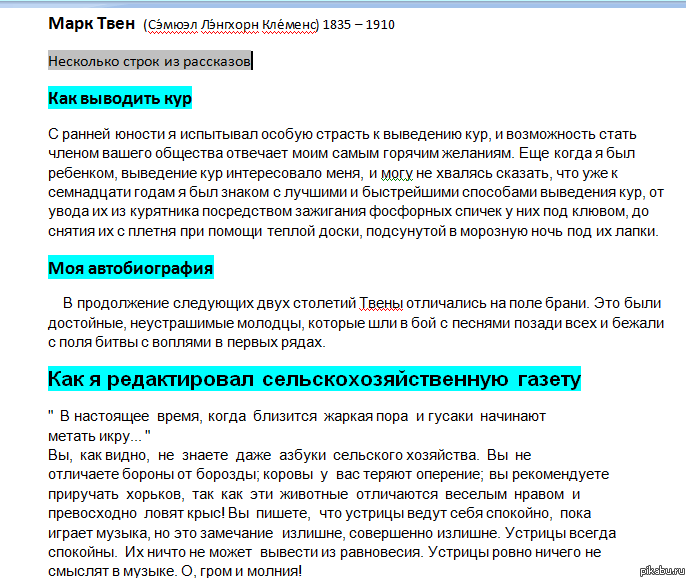Image resolution: width=686 pixels, height=578 pixels.
Task: Click the words 'фосфорных спичек'
Action: (x=435, y=211)
